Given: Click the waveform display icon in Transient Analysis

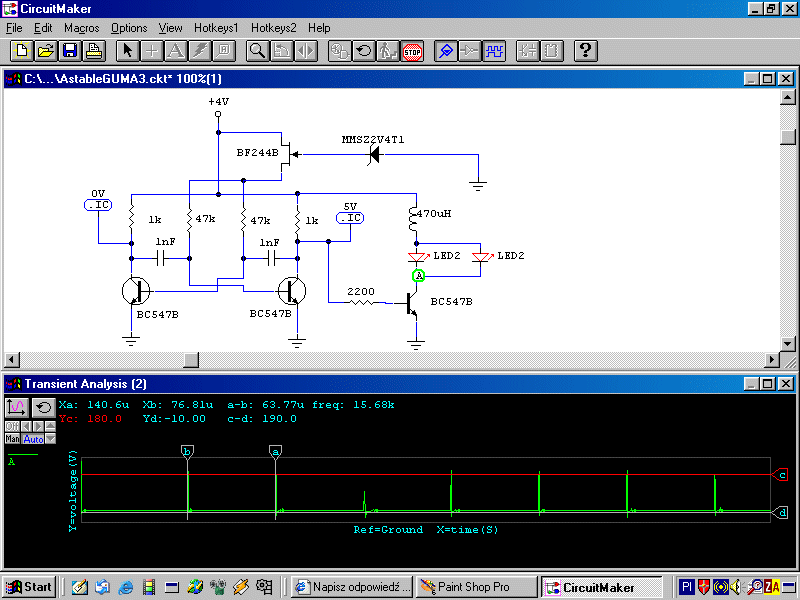Looking at the screenshot, I should [x=17, y=407].
